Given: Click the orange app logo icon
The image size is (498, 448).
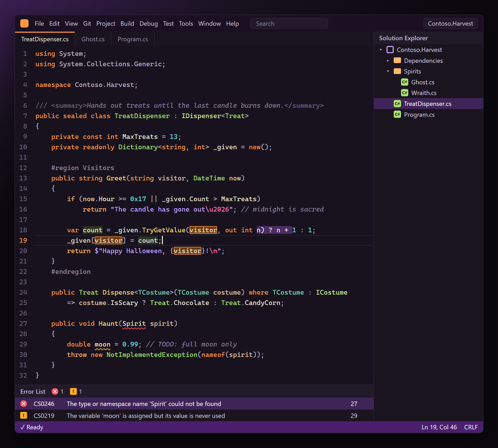Looking at the screenshot, I should [x=24, y=23].
